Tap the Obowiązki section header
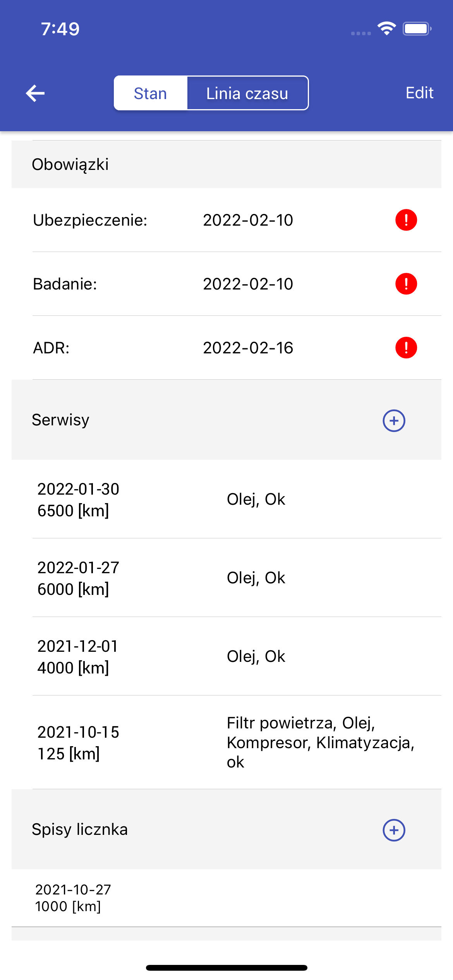This screenshot has height=980, width=453. click(226, 164)
